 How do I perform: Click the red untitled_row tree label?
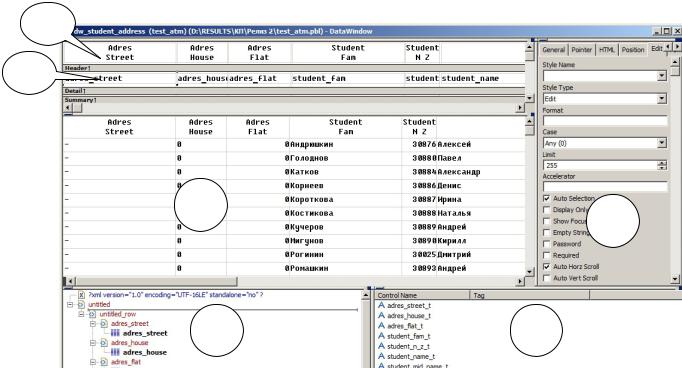click(x=117, y=314)
